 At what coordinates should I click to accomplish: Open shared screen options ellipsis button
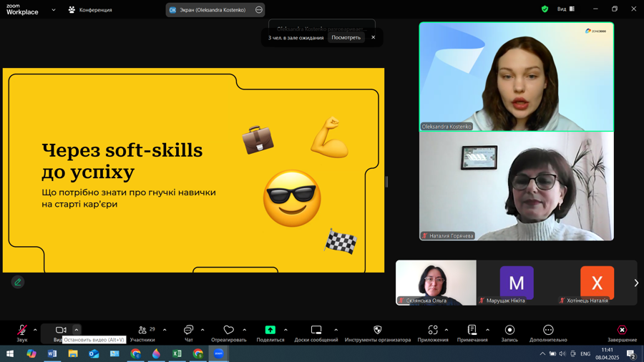pyautogui.click(x=259, y=10)
